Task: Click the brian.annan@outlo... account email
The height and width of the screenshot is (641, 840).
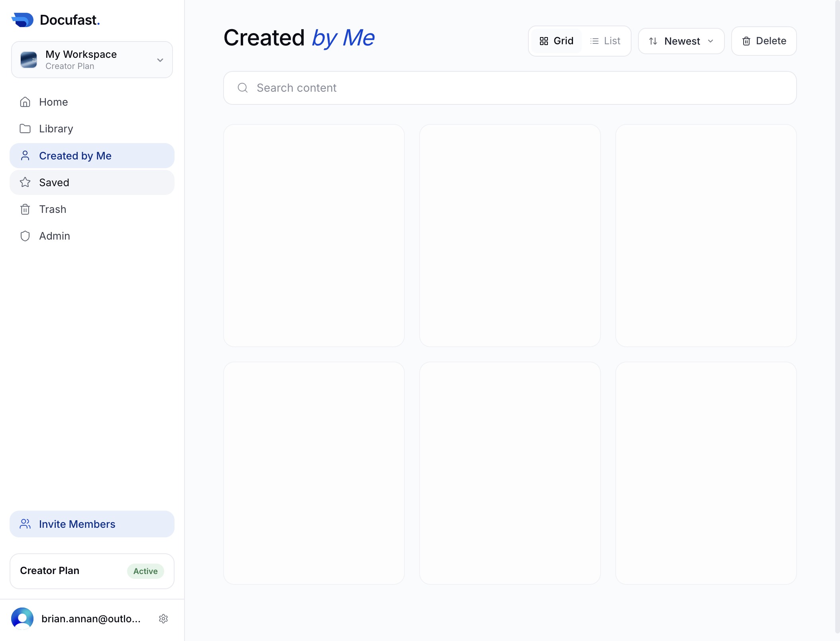Action: click(x=91, y=618)
